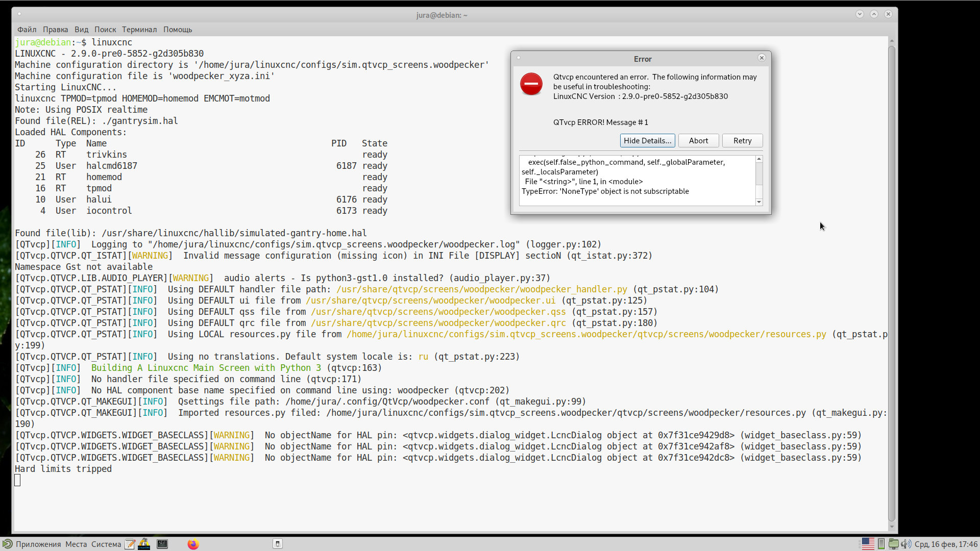Click the Error dialog title bar dot
Viewport: 980px width, 551px height.
(x=519, y=58)
